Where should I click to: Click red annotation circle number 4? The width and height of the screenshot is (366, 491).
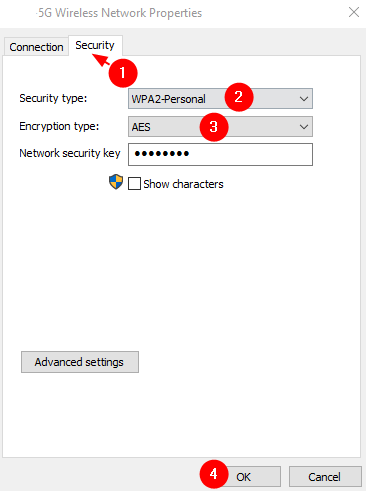coord(214,474)
